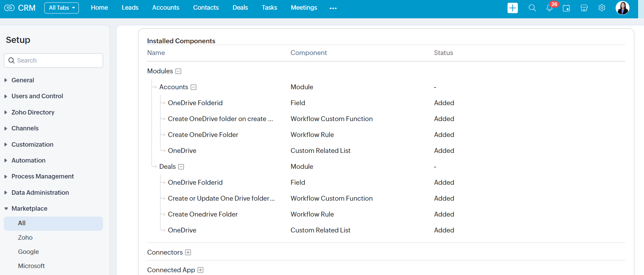Open the Deals tab in top navigation
Image resolution: width=644 pixels, height=275 pixels.
240,8
